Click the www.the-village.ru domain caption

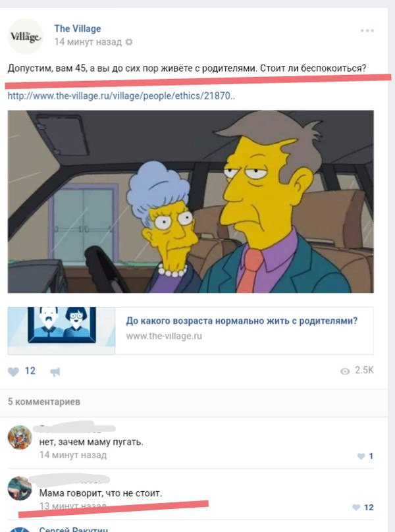[164, 336]
